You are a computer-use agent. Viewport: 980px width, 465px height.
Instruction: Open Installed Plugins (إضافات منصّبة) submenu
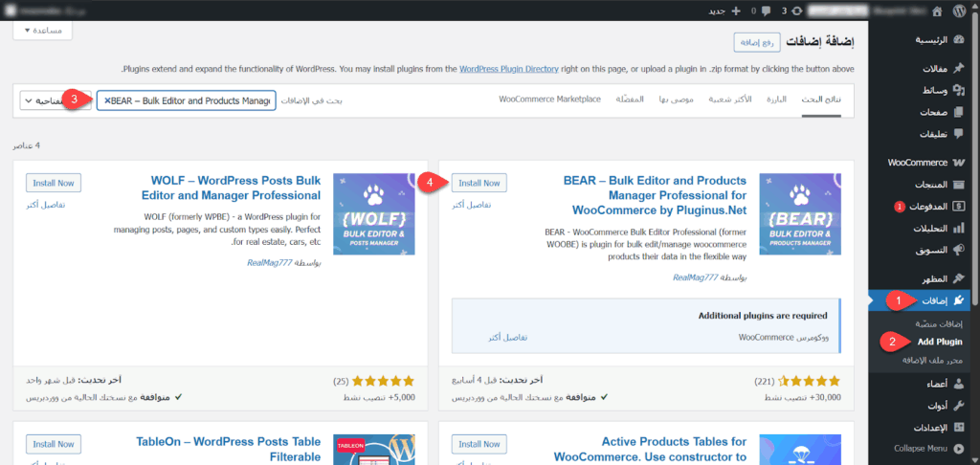[x=940, y=323]
